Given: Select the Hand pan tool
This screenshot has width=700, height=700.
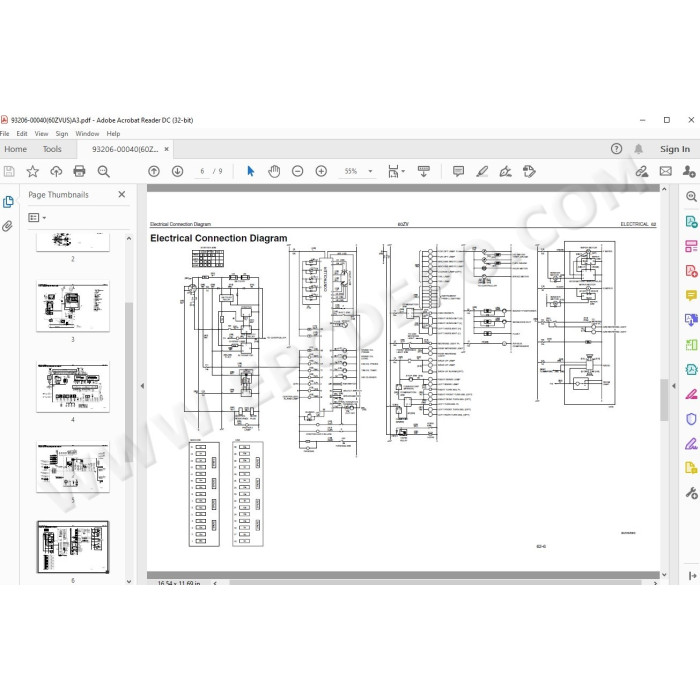Looking at the screenshot, I should point(274,171).
